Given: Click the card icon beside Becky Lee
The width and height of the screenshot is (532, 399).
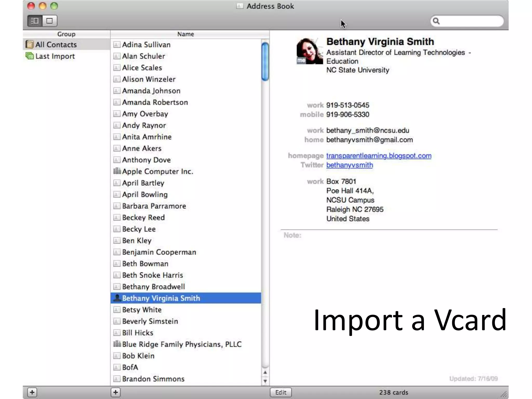Looking at the screenshot, I should click(x=117, y=229).
